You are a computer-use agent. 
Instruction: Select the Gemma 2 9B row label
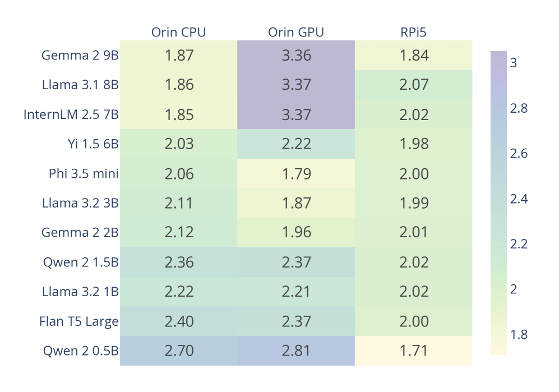click(80, 56)
